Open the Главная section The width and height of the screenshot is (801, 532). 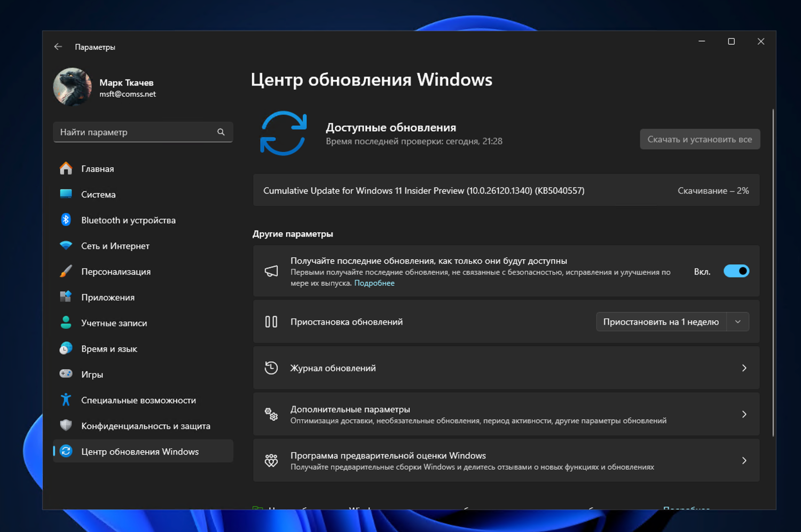click(143, 169)
